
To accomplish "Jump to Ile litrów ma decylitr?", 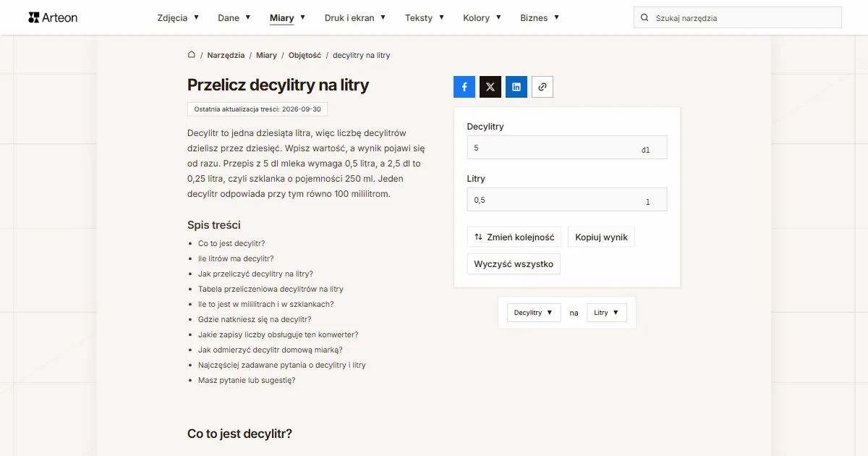I will [236, 258].
